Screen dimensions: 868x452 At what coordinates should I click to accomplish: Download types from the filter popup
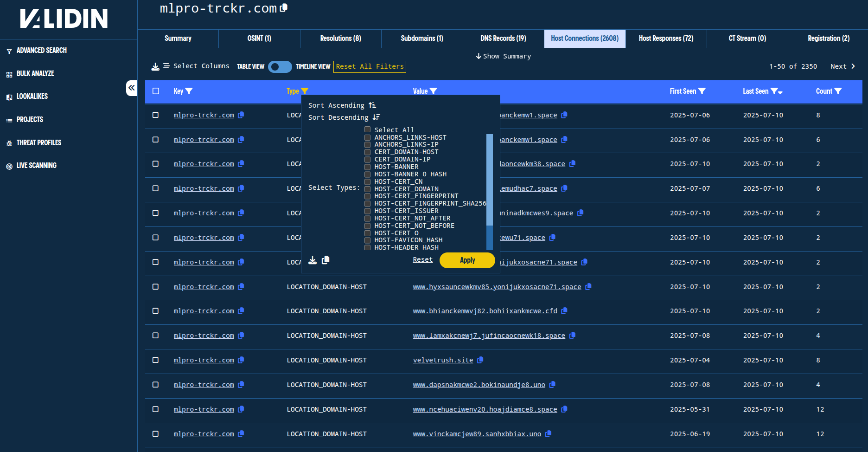pyautogui.click(x=313, y=260)
